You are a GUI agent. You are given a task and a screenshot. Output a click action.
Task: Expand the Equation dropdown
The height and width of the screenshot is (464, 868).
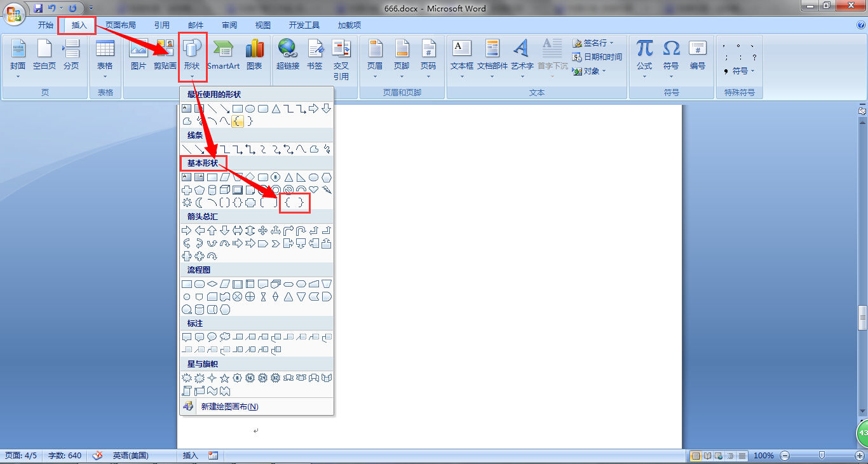644,58
